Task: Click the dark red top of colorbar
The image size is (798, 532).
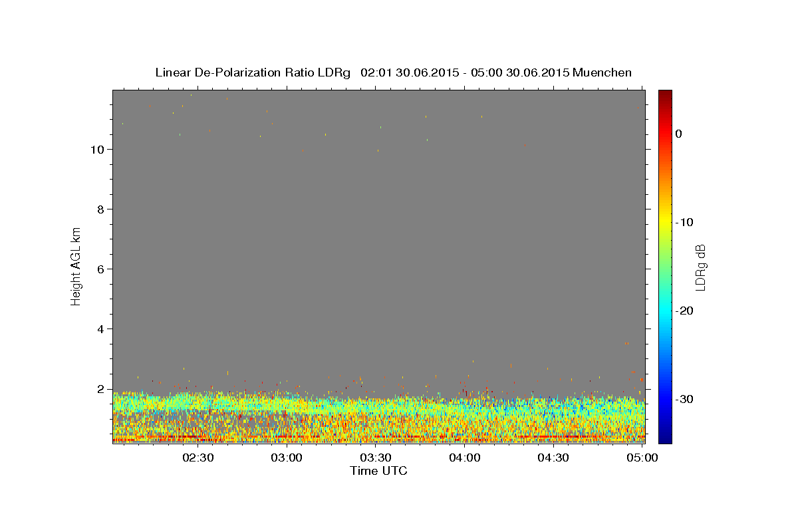Action: tap(665, 95)
